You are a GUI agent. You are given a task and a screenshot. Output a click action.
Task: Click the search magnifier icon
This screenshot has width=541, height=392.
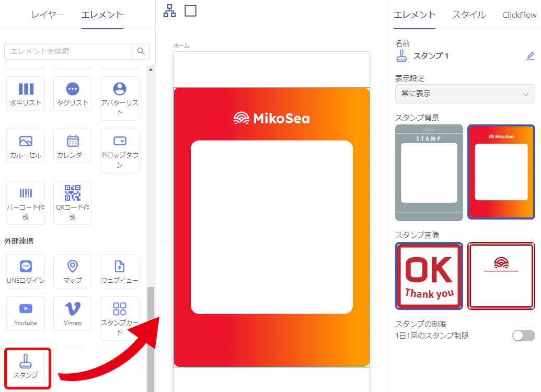click(x=141, y=51)
